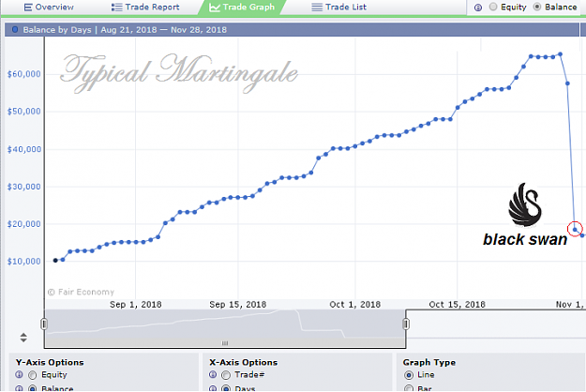The height and width of the screenshot is (392, 586).
Task: Click the Trade List lines icon
Action: pos(317,8)
